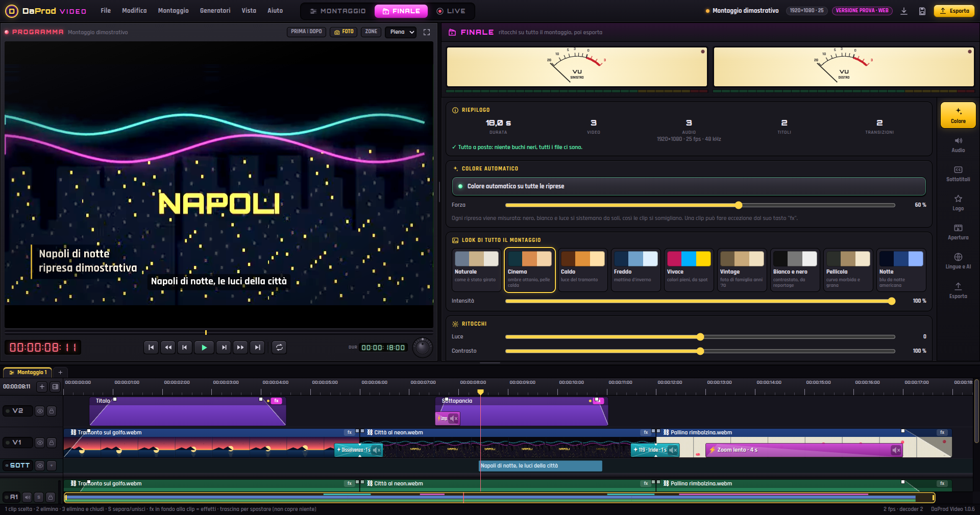Open the Audio panel in the right sidebar
This screenshot has height=515, width=980.
[958, 145]
